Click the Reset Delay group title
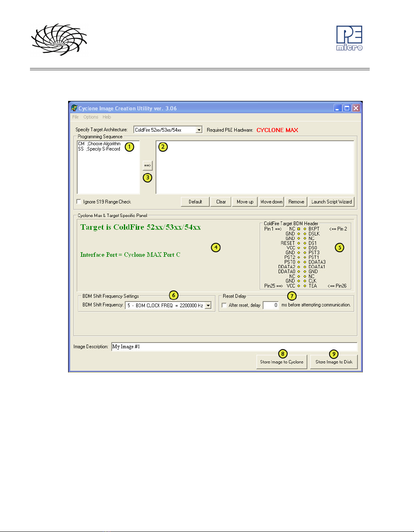The width and height of the screenshot is (414, 532). coord(234,296)
